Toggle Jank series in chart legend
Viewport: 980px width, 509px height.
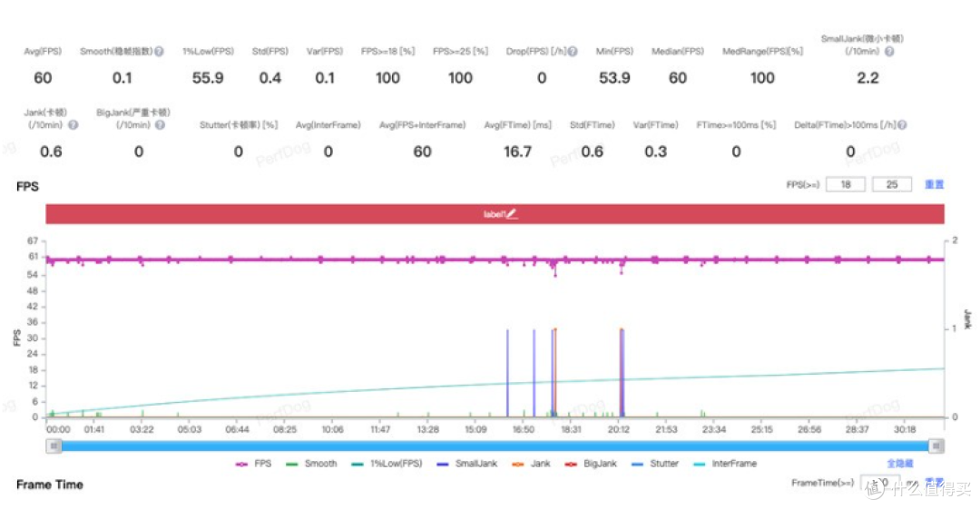531,464
